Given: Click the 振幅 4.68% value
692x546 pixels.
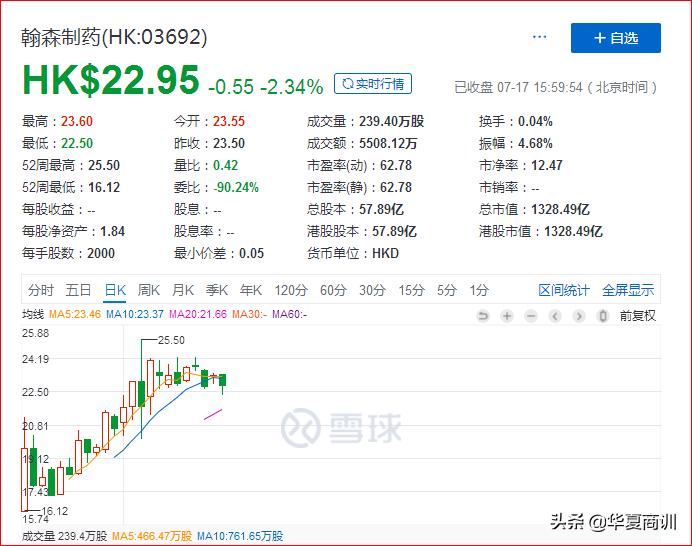Looking at the screenshot, I should point(535,143).
